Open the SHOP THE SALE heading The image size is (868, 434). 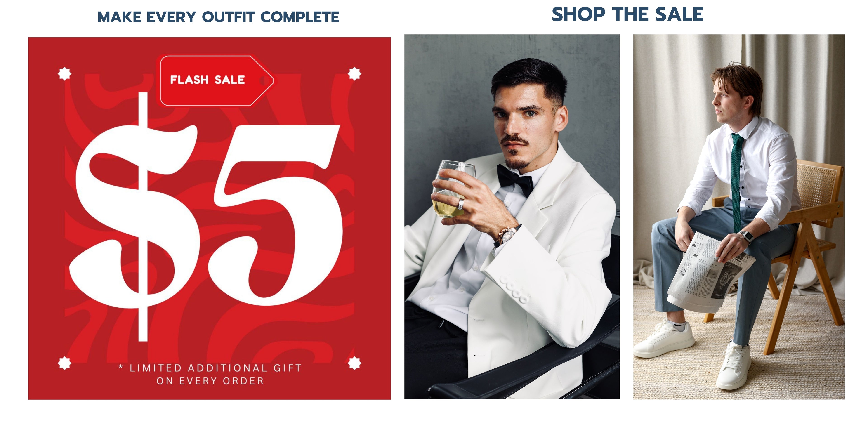point(627,14)
